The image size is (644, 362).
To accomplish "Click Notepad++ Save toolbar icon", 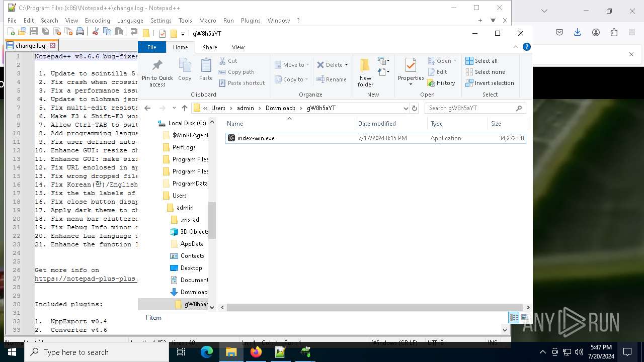I will pyautogui.click(x=34, y=31).
